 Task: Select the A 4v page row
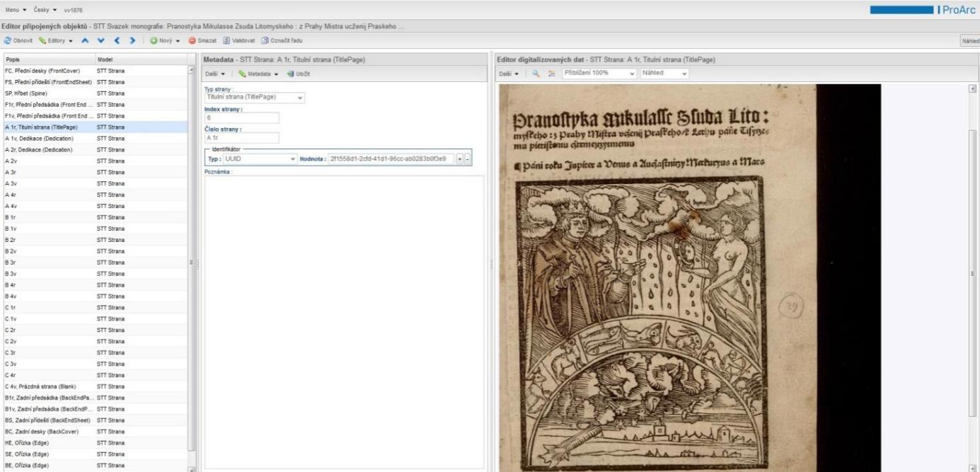[95, 206]
